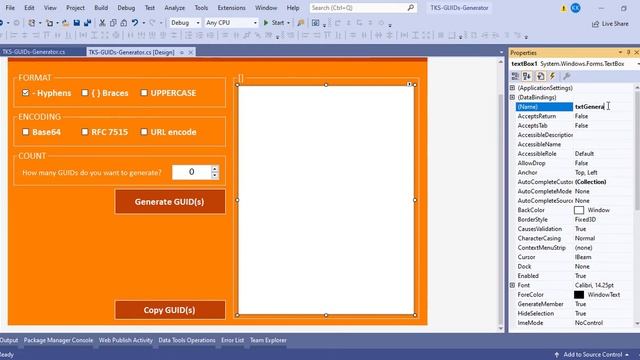The image size is (640, 360).
Task: Open the Package Manager Console tab
Action: point(58,340)
